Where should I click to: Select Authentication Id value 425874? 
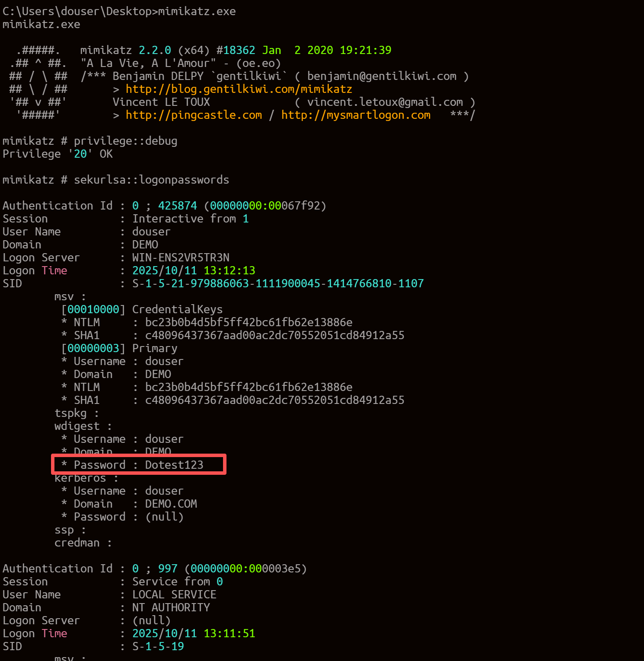(x=178, y=206)
